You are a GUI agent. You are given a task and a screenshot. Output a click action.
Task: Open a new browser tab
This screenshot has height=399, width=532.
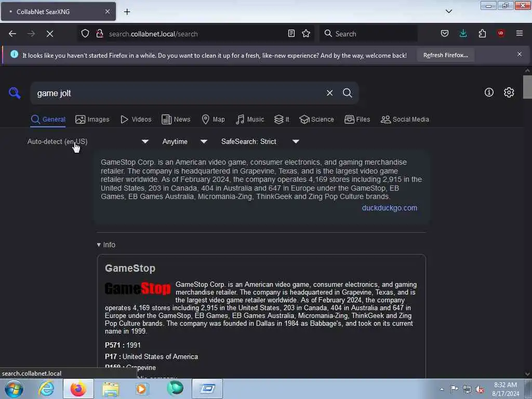coord(127,12)
